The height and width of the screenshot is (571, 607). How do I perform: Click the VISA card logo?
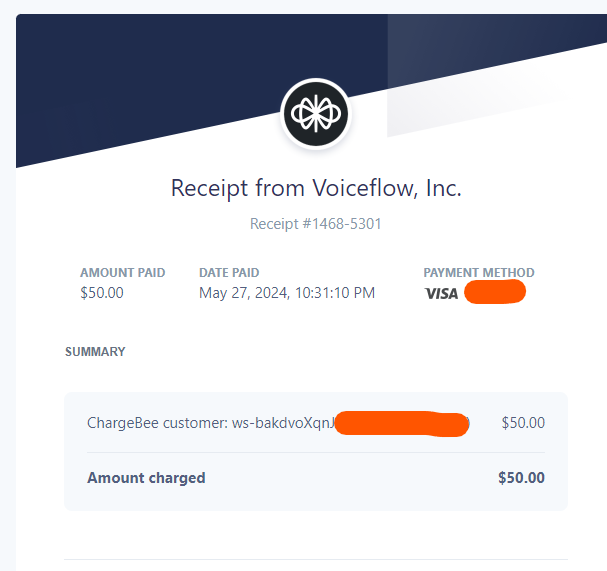coord(441,294)
